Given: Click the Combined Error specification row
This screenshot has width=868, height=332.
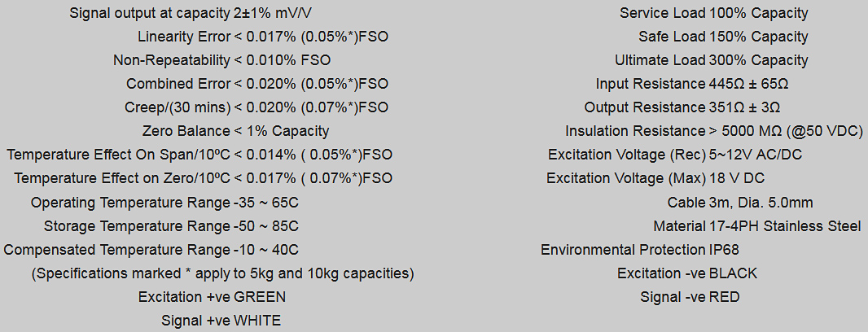Looking at the screenshot, I should point(256,84).
